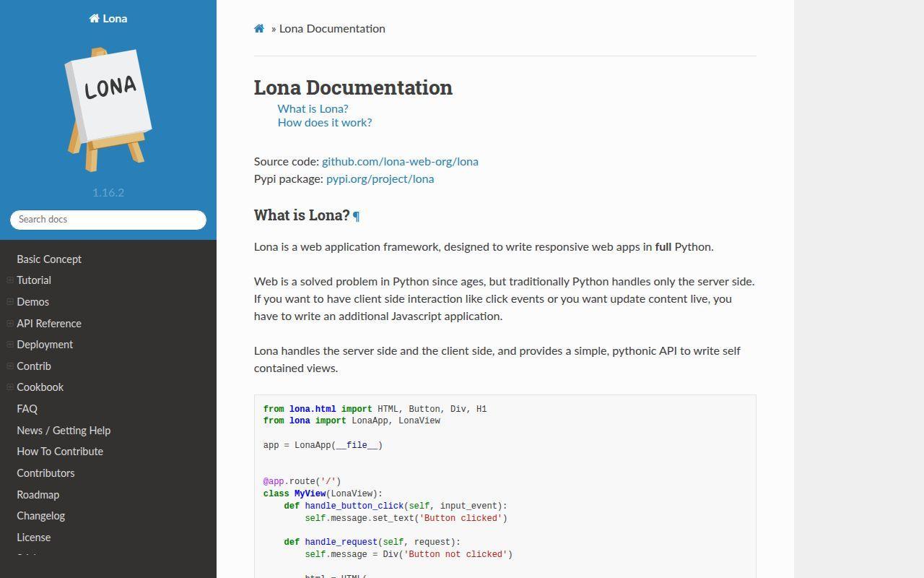Click the Source code: label text
924x578 pixels.
coord(287,162)
